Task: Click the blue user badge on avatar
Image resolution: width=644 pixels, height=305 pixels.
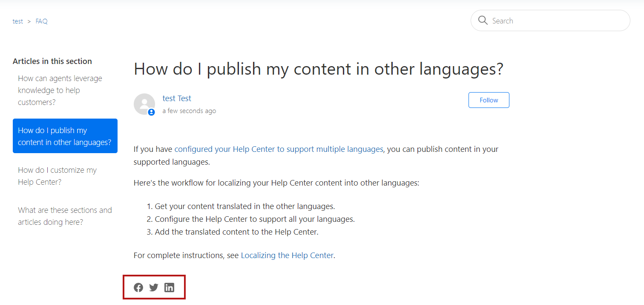Action: click(x=151, y=112)
